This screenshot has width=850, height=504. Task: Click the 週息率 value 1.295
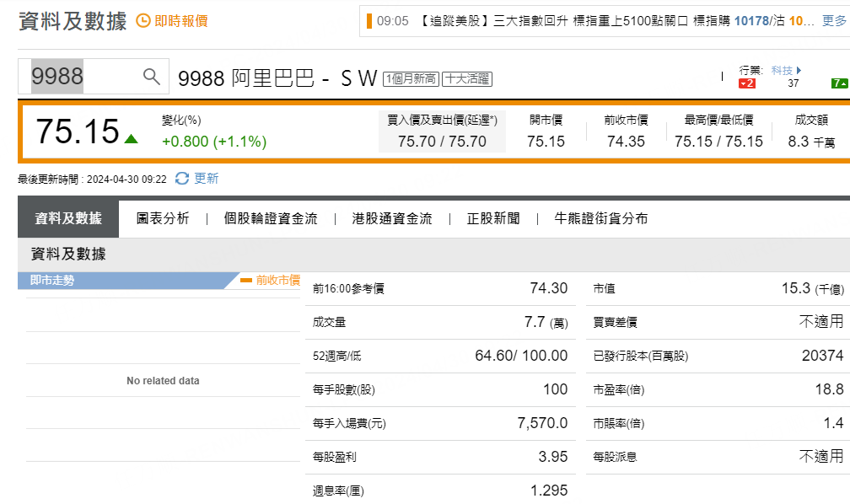[549, 491]
